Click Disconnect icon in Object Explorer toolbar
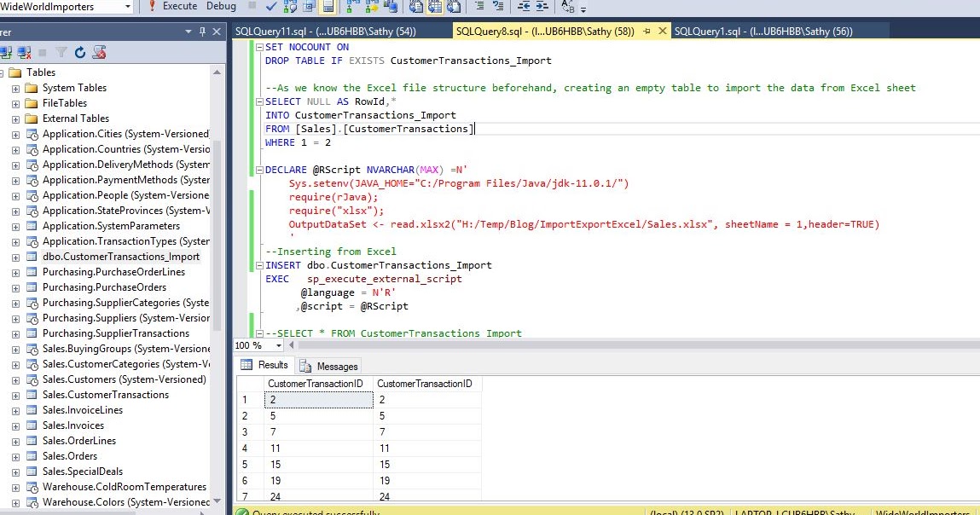Screen dimensions: 980x515 [x=25, y=53]
